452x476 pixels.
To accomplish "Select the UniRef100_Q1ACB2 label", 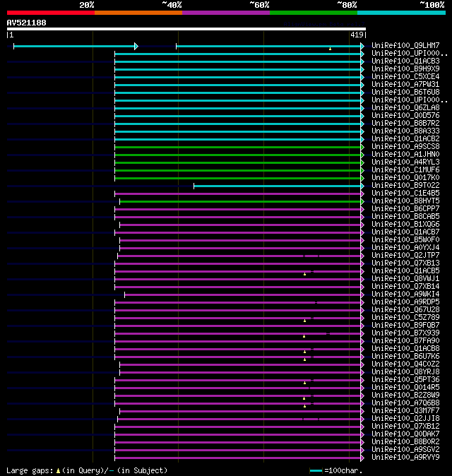I will tap(405, 138).
